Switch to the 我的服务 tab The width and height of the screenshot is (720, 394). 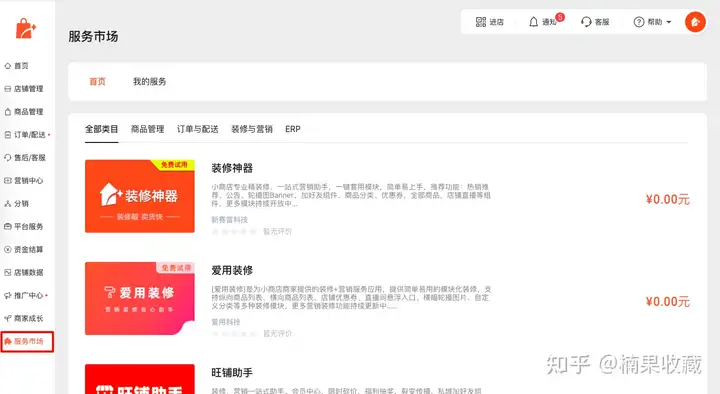pos(150,81)
